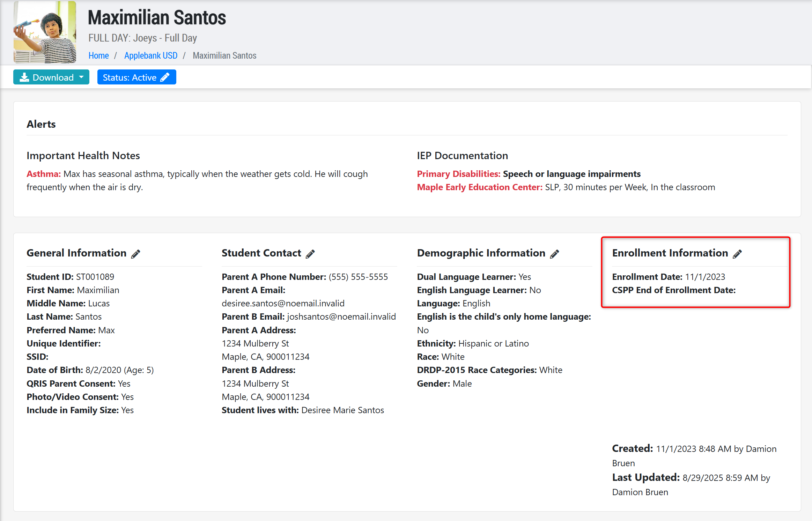The width and height of the screenshot is (812, 521).
Task: Edit Demographic Information via pencil icon
Action: coord(554,254)
